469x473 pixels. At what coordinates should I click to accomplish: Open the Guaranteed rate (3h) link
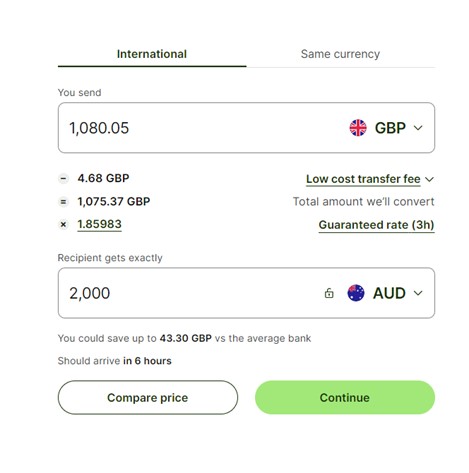[376, 225]
